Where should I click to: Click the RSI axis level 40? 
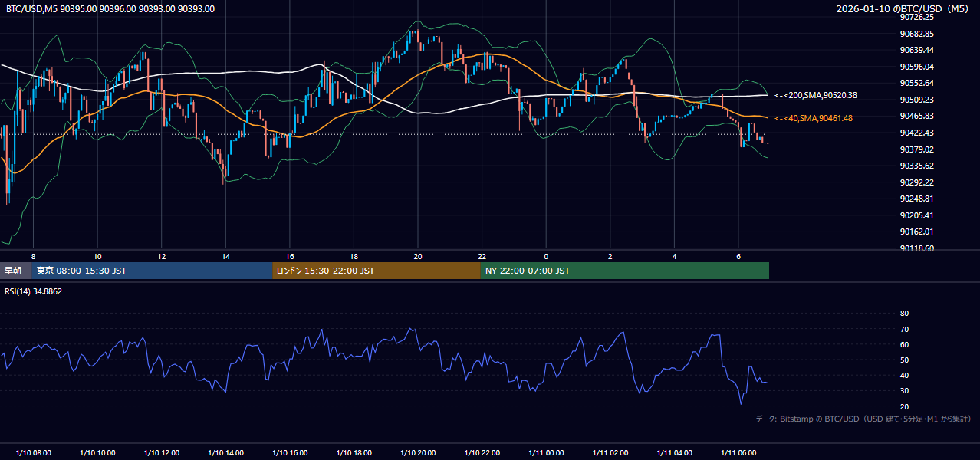coord(904,375)
